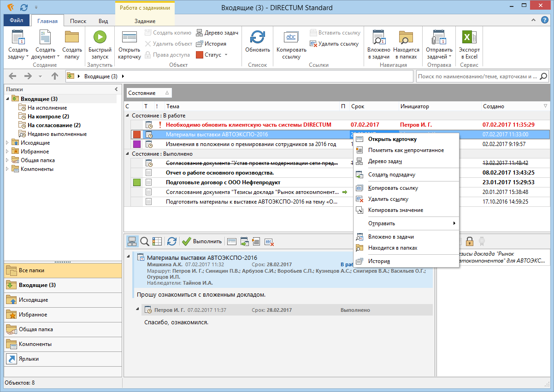Expand the Исходящие folder tree node
Screen dimensions: 554x392
tap(7, 143)
